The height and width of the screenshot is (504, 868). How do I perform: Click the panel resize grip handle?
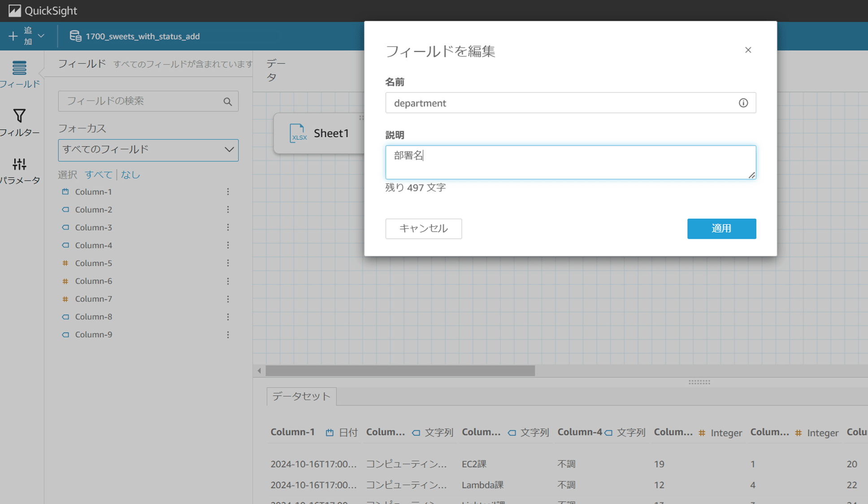[699, 382]
